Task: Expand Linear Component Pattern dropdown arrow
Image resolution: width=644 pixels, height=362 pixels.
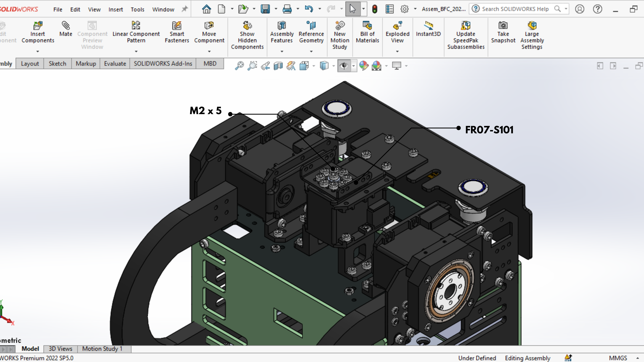Action: coord(136,51)
